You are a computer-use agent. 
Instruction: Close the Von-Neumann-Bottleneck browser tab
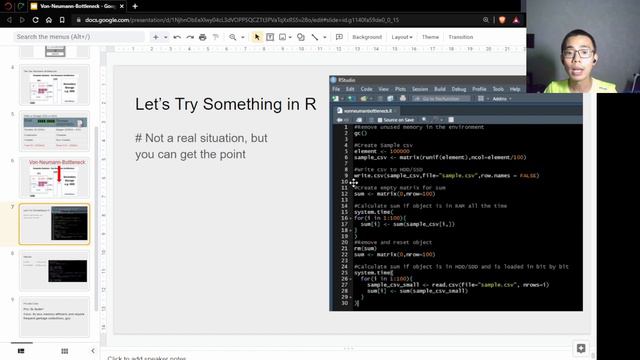[122, 6]
